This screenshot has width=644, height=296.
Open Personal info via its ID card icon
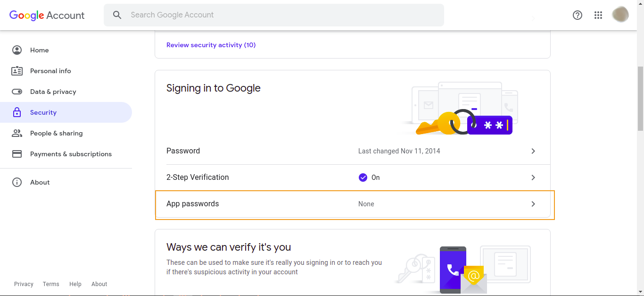click(17, 71)
